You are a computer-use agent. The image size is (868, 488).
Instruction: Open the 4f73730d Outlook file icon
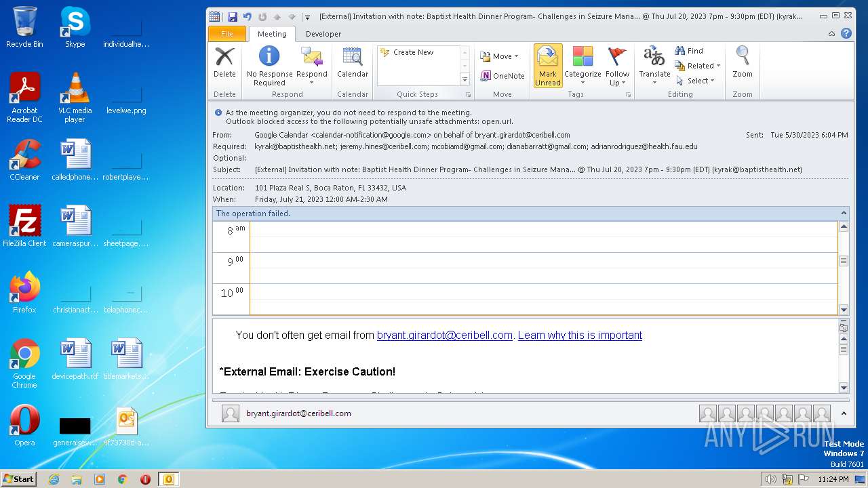point(126,426)
